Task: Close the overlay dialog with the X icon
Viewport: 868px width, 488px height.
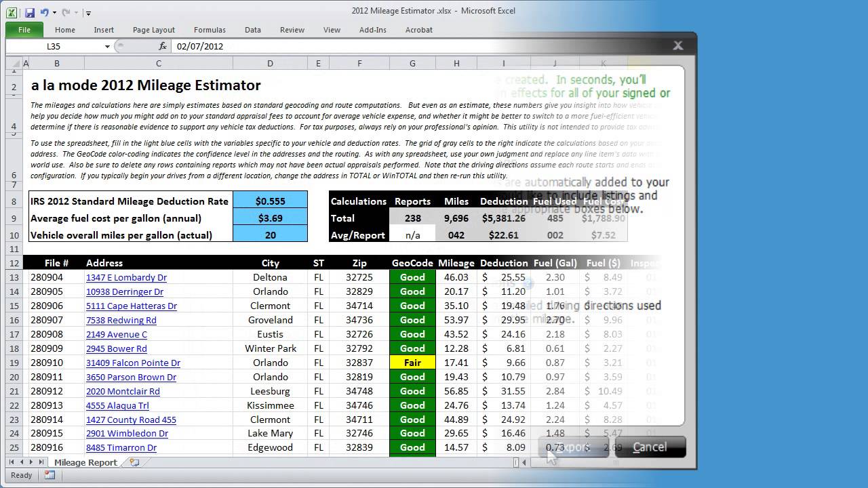Action: pyautogui.click(x=677, y=45)
